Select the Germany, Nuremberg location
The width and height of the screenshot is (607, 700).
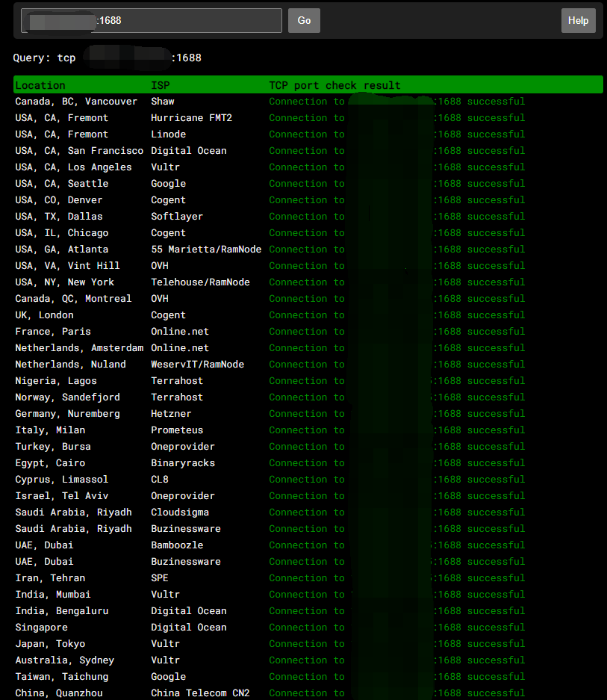67,414
